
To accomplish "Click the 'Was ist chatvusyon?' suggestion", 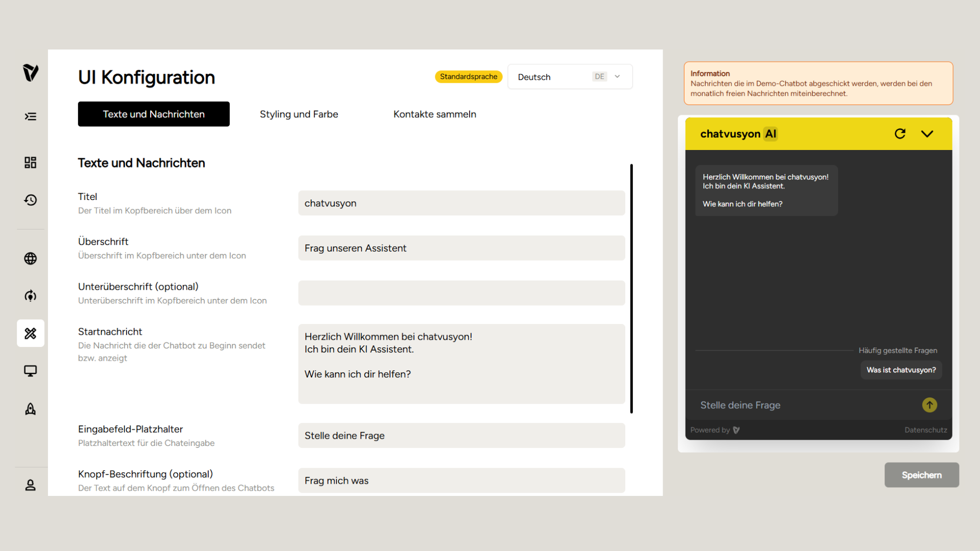I will [901, 370].
